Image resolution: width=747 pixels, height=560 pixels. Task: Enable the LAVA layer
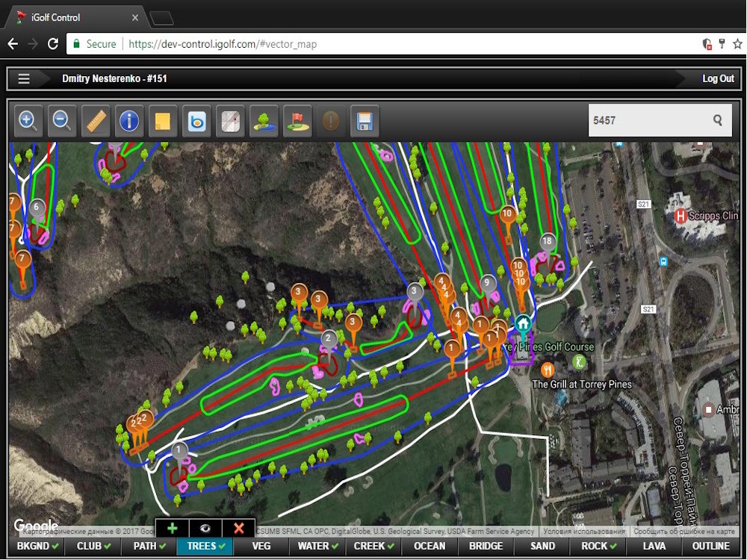[x=654, y=547]
